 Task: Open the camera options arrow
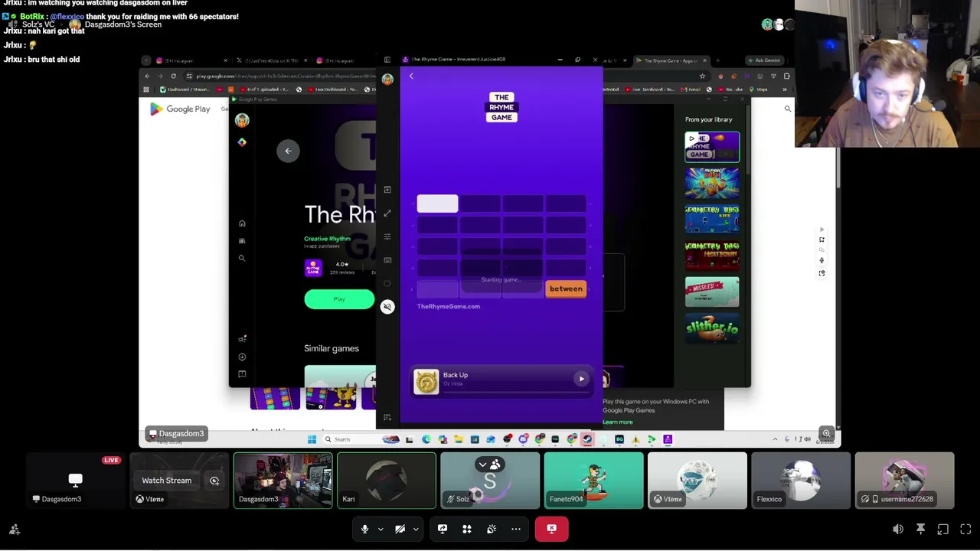pos(416,529)
